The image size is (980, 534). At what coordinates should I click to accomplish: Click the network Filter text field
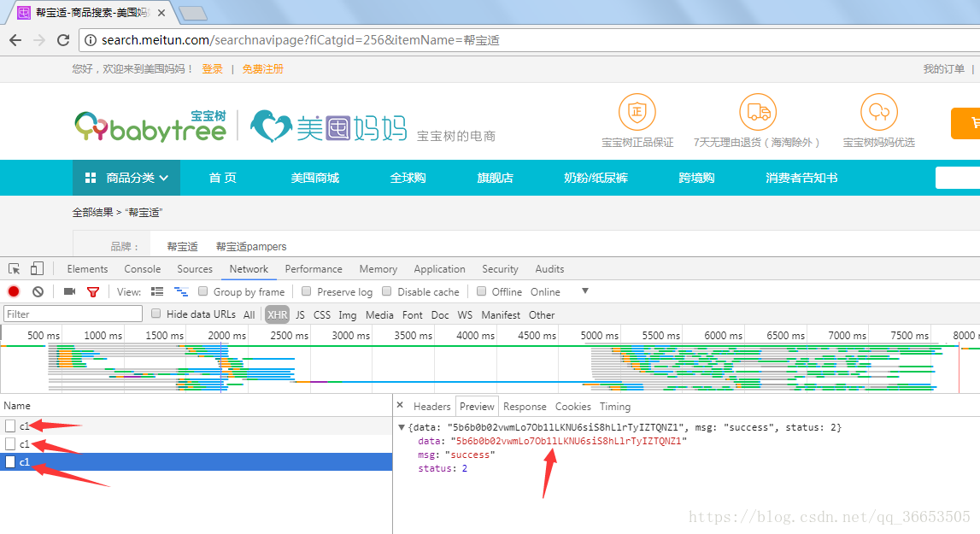73,314
